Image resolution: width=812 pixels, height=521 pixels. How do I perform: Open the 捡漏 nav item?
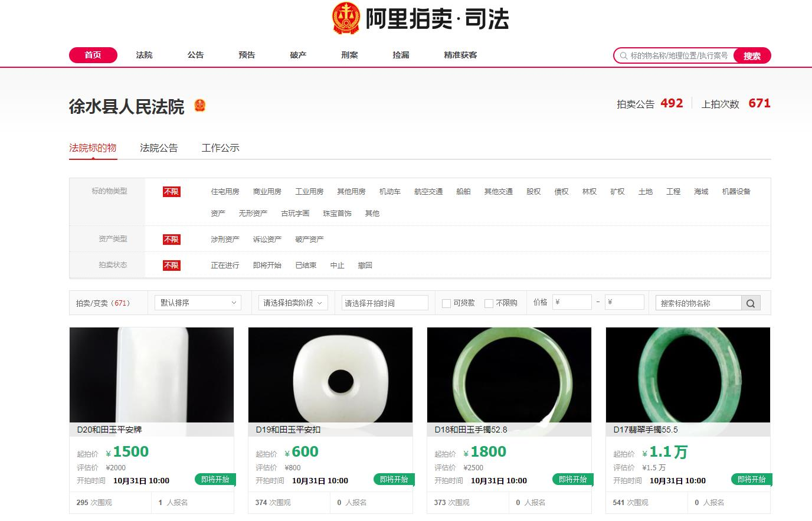tap(401, 55)
